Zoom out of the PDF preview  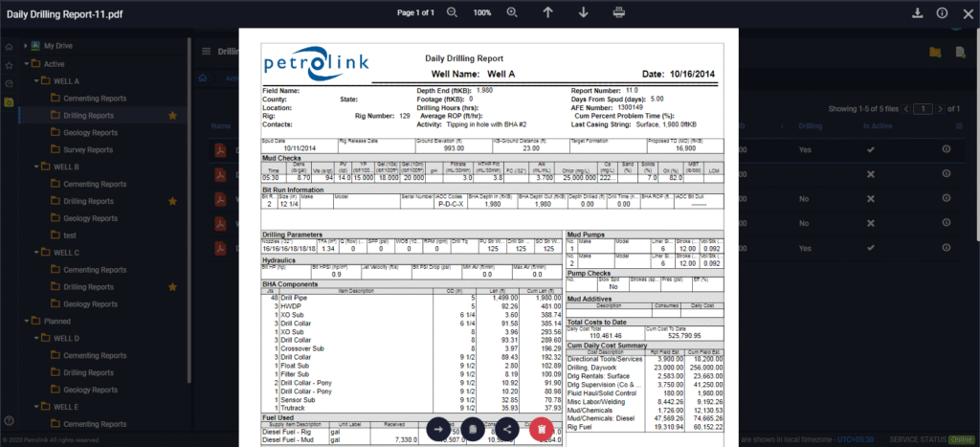coord(452,12)
